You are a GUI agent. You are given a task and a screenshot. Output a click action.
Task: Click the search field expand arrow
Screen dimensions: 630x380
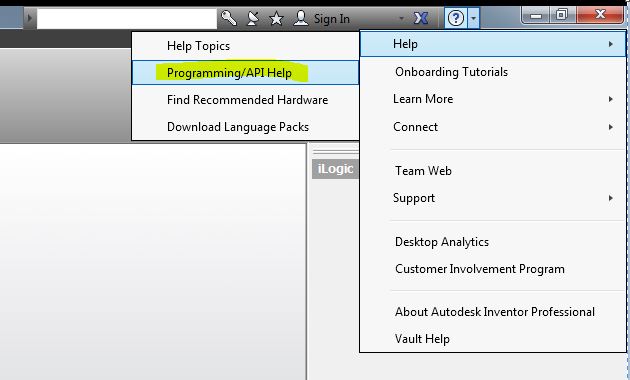(29, 18)
